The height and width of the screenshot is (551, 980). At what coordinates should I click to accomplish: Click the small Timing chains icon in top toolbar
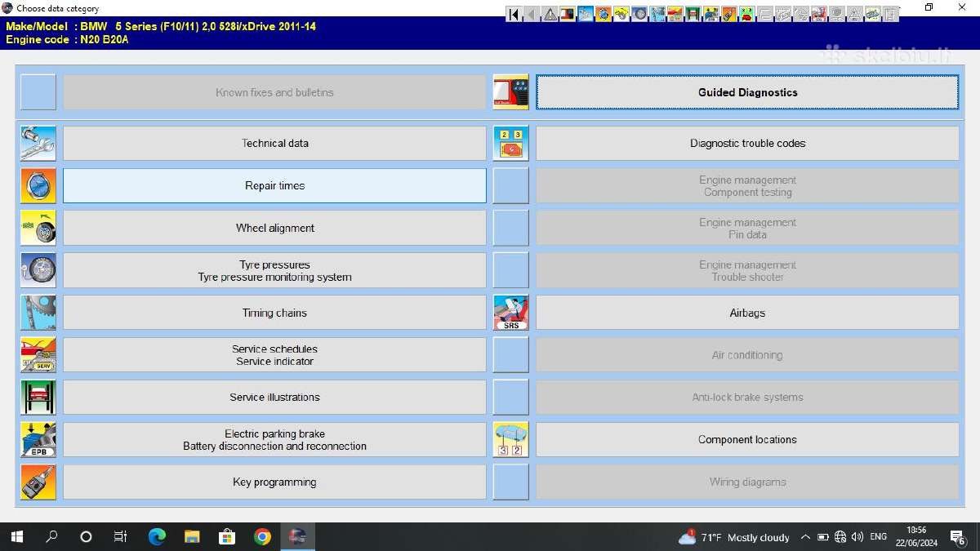point(657,14)
